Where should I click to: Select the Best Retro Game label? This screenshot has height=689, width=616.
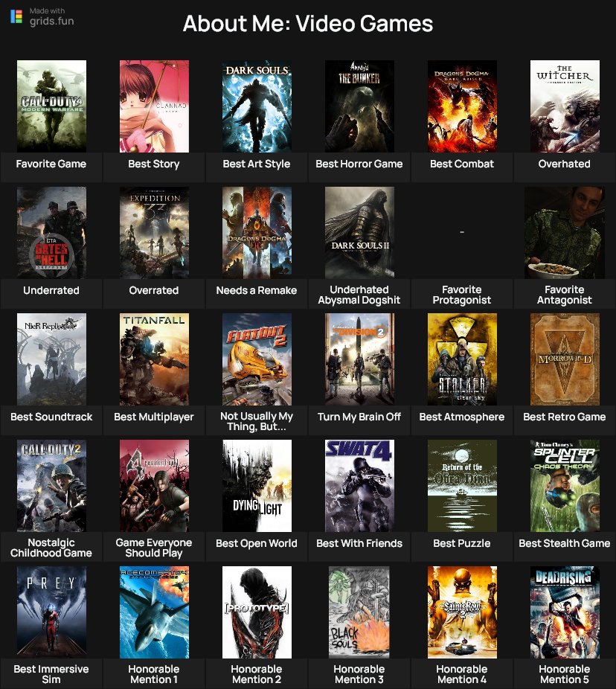tap(565, 417)
